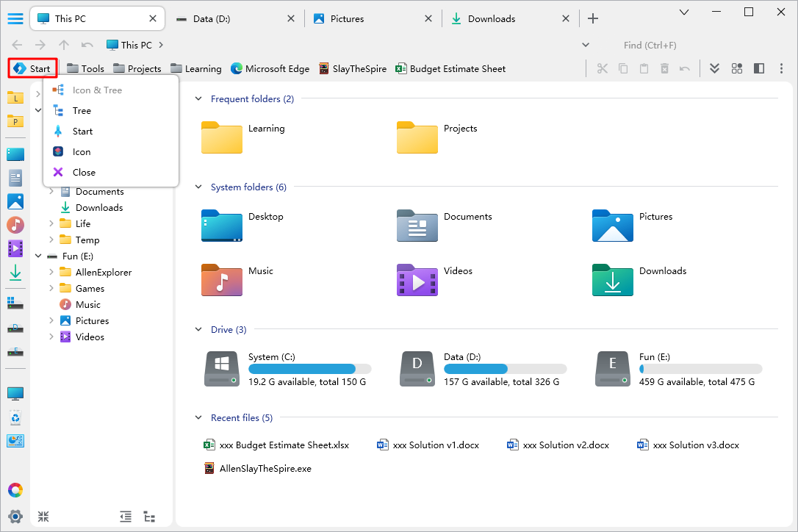Viewport: 798px width, 532px height.
Task: Add a new tab with plus button
Action: tap(593, 19)
